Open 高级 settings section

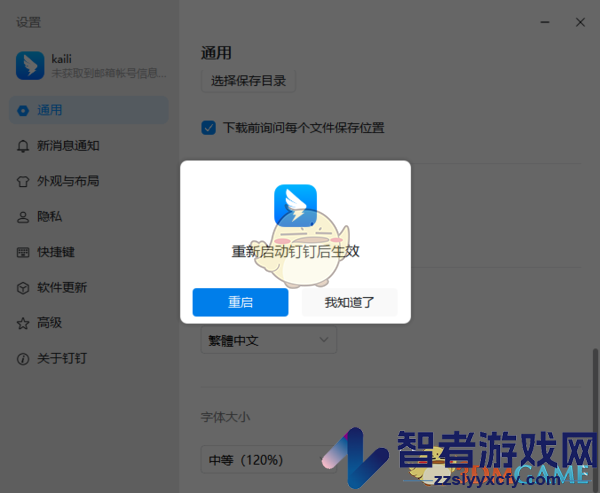click(x=89, y=323)
